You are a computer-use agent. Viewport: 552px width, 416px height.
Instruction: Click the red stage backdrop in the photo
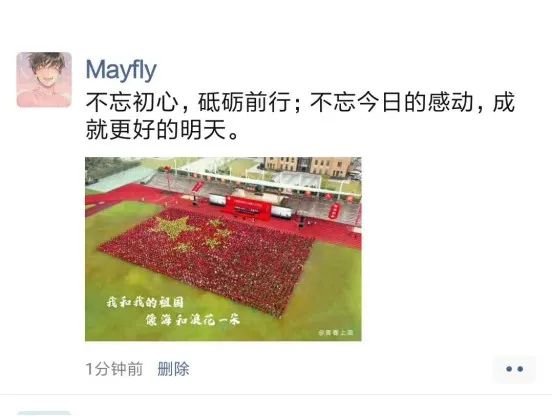click(249, 210)
